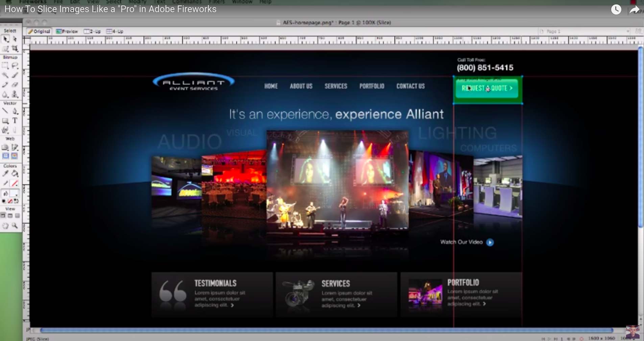Select the Crop tool

pyautogui.click(x=15, y=49)
